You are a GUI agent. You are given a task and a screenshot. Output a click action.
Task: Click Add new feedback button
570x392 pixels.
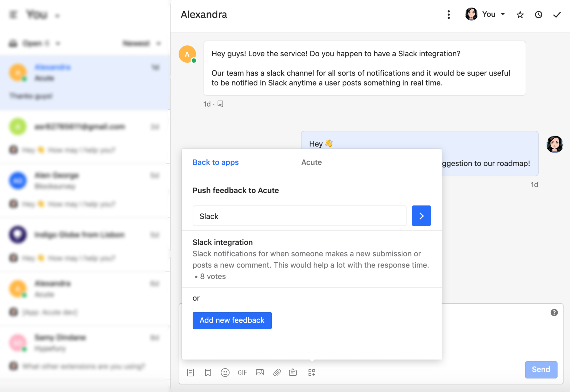[232, 320]
